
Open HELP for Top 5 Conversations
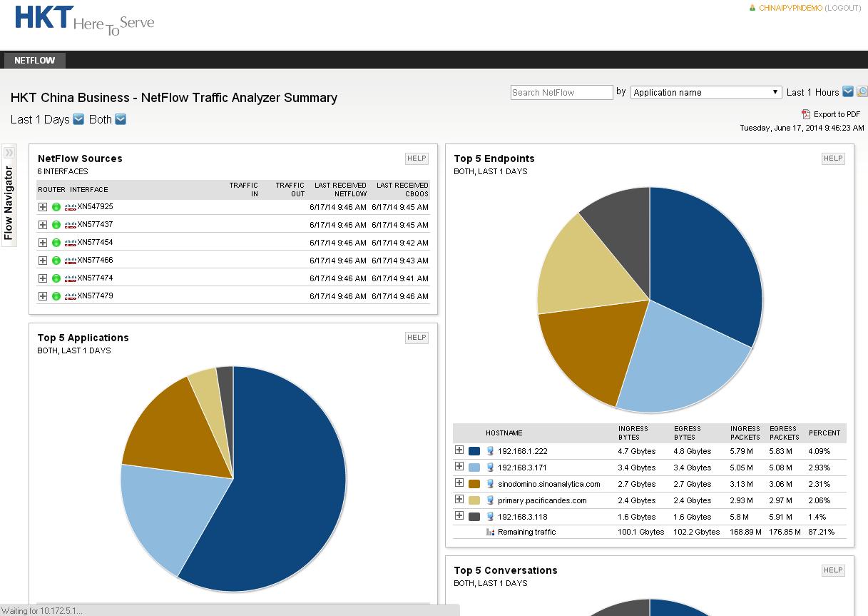tap(833, 570)
